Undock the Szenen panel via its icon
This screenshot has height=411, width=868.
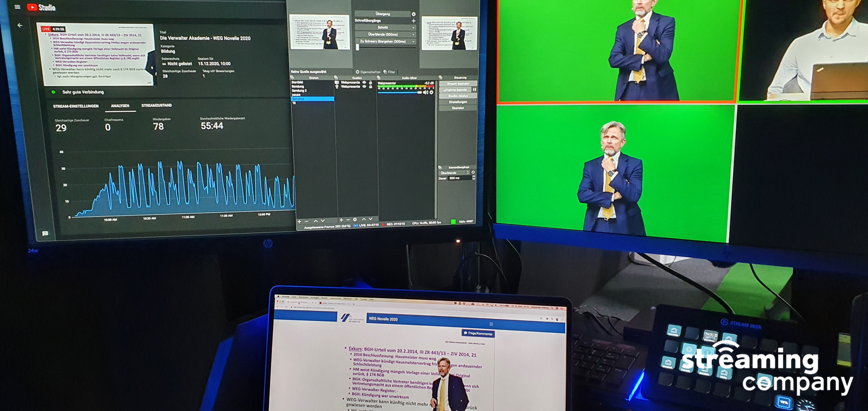(292, 78)
